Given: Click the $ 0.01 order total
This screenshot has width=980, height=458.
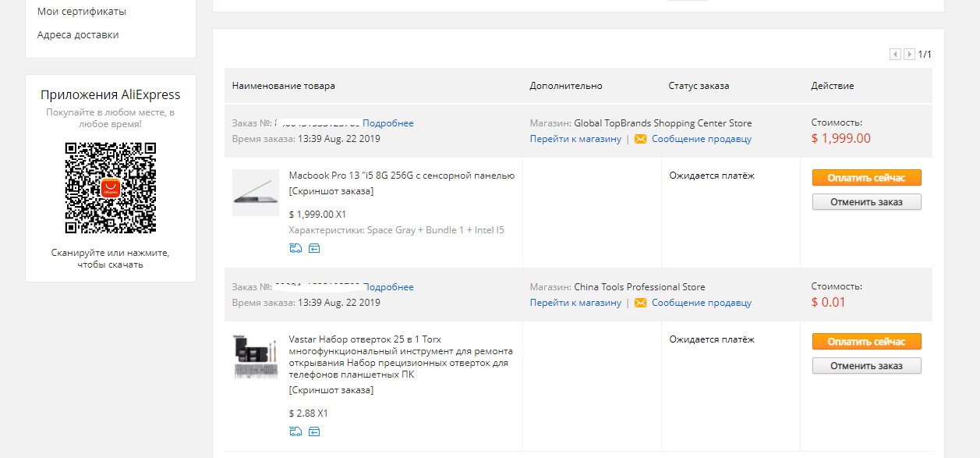Looking at the screenshot, I should [x=829, y=303].
